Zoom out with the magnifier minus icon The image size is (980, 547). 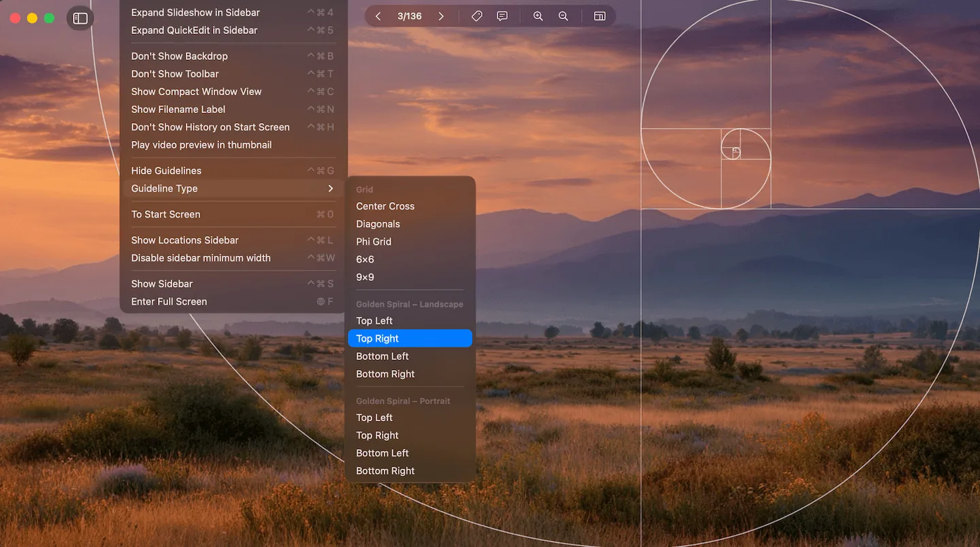tap(563, 16)
